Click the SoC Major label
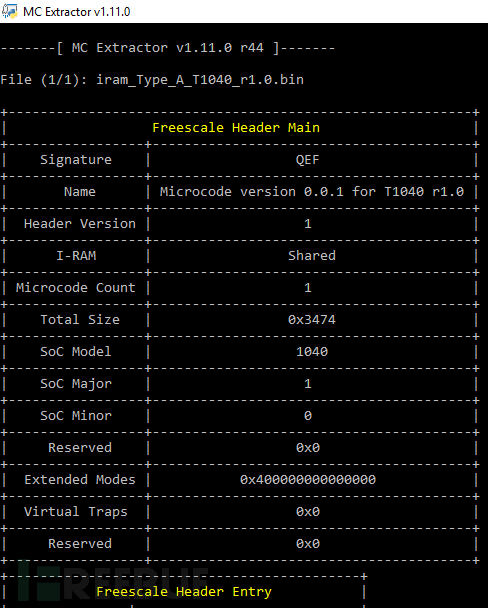 (76, 383)
